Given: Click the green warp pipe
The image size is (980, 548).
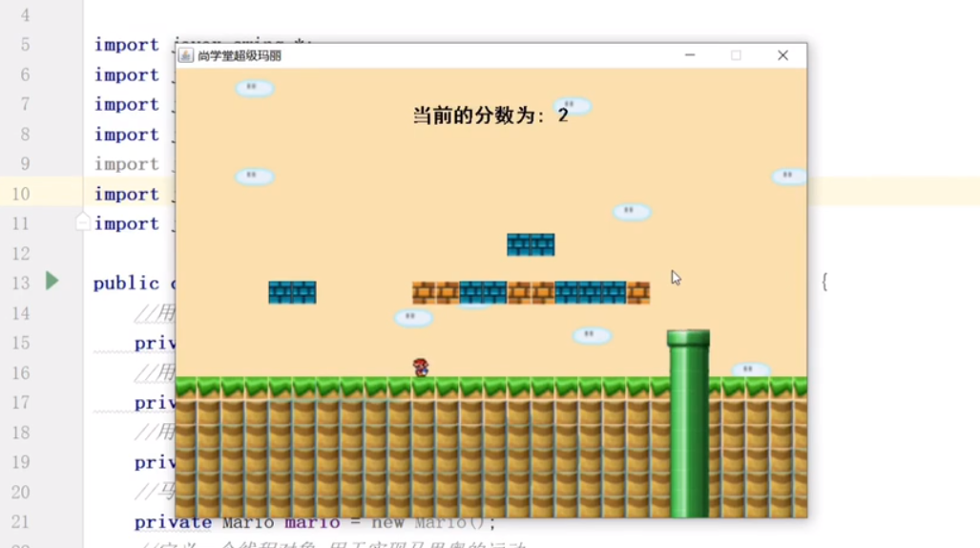Looking at the screenshot, I should pos(689,423).
